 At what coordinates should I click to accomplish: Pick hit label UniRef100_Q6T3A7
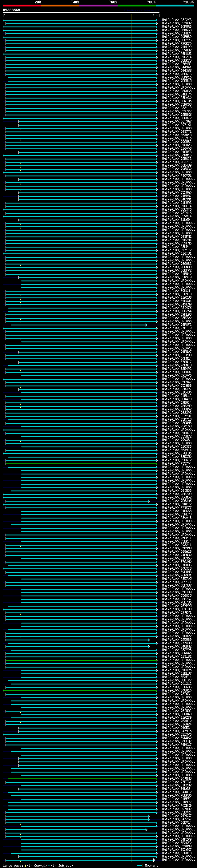(177, 121)
